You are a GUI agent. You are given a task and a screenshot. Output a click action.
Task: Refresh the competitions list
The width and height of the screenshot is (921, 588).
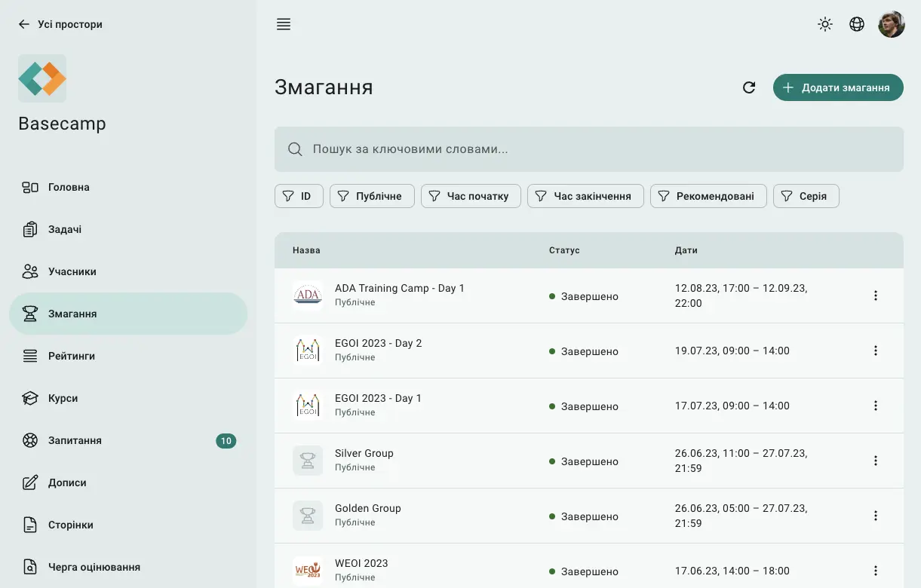(x=749, y=87)
